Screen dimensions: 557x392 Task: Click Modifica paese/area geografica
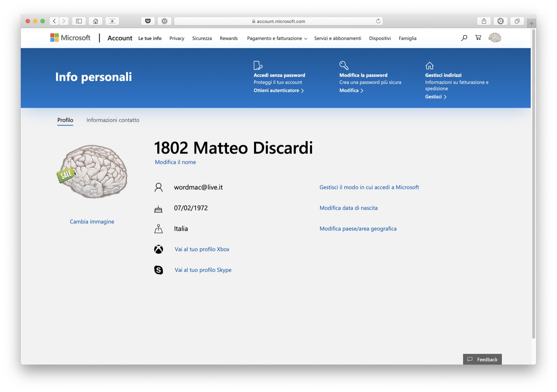pos(358,229)
